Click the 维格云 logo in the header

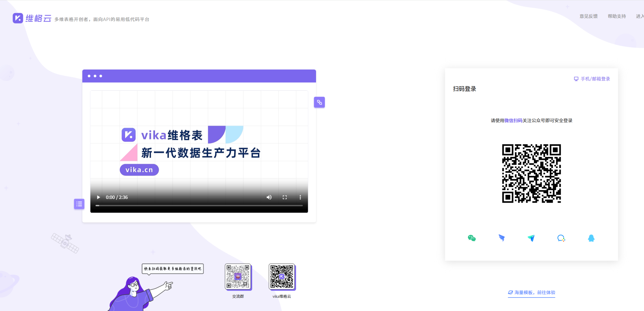tap(32, 18)
